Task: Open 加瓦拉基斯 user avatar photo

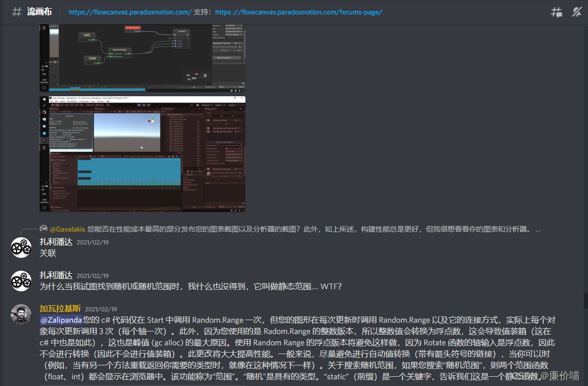Action: click(21, 314)
